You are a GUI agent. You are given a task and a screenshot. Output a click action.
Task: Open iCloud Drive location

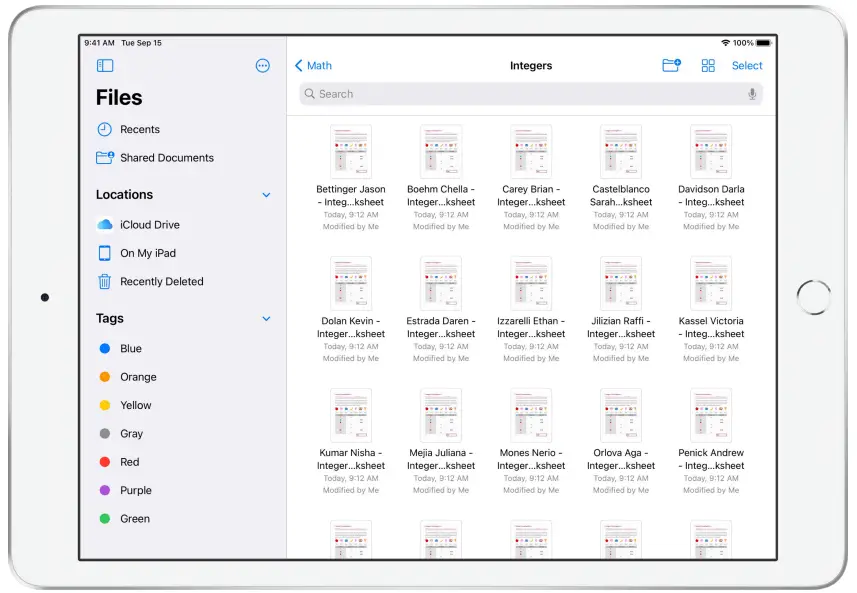tap(150, 225)
